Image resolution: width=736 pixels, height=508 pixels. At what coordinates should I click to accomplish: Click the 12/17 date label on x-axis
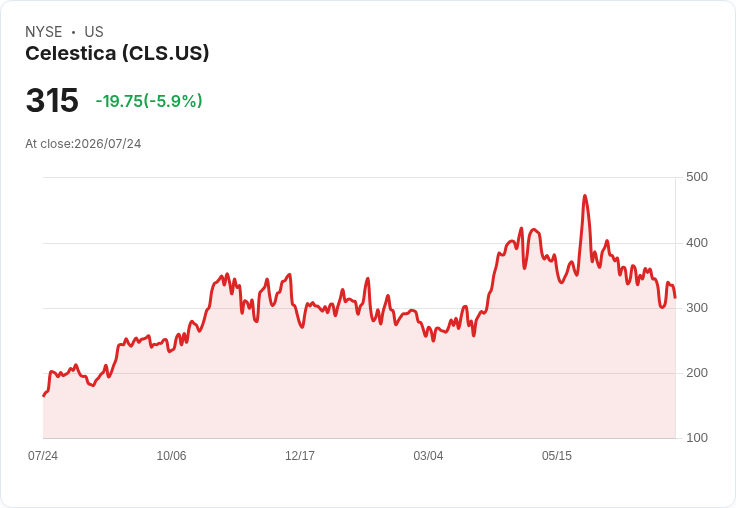(300, 455)
